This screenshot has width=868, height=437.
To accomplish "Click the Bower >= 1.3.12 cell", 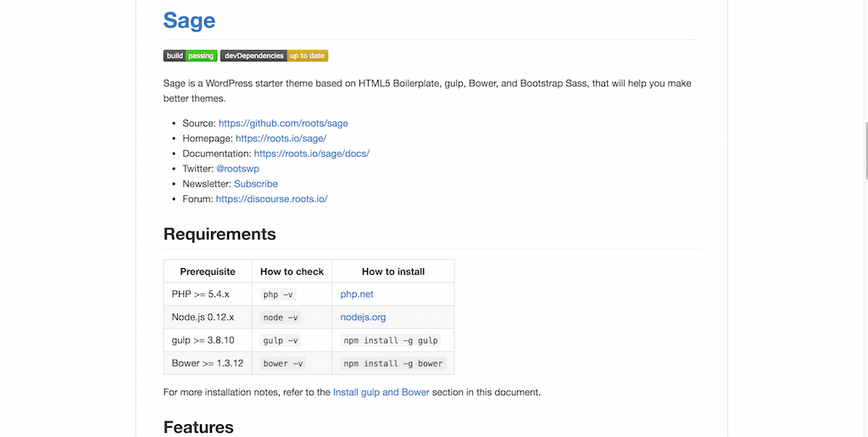I will tap(208, 363).
